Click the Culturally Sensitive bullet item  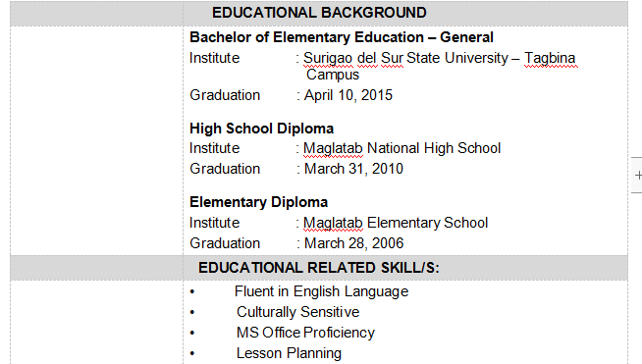coord(297,312)
